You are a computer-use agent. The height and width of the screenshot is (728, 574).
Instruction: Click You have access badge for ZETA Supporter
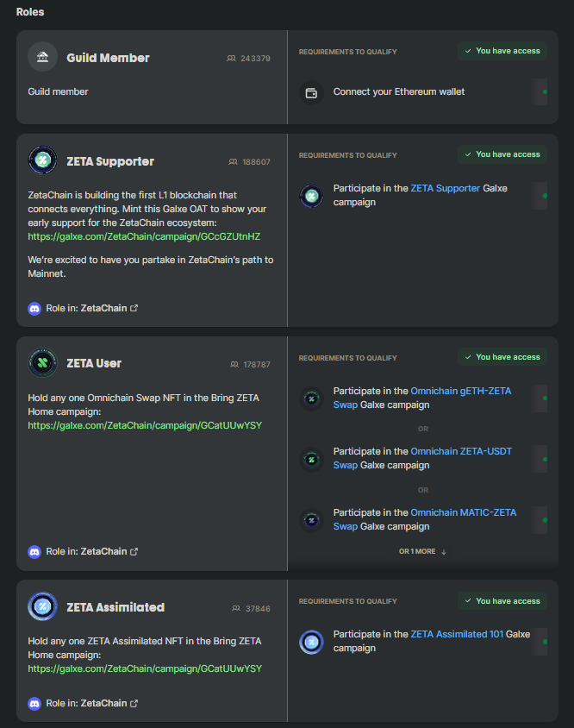502,154
